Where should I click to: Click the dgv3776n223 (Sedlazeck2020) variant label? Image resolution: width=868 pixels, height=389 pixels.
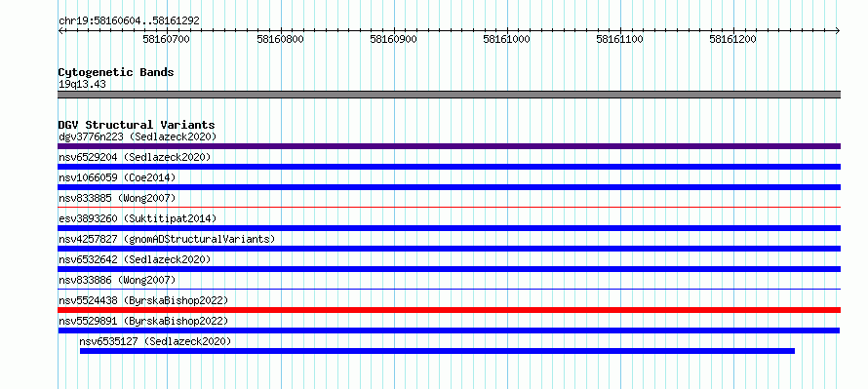tap(138, 136)
